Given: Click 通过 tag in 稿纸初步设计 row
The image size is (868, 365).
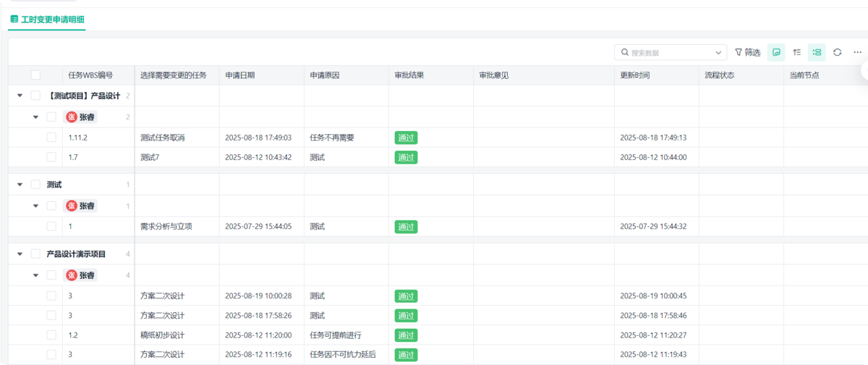Looking at the screenshot, I should 406,335.
